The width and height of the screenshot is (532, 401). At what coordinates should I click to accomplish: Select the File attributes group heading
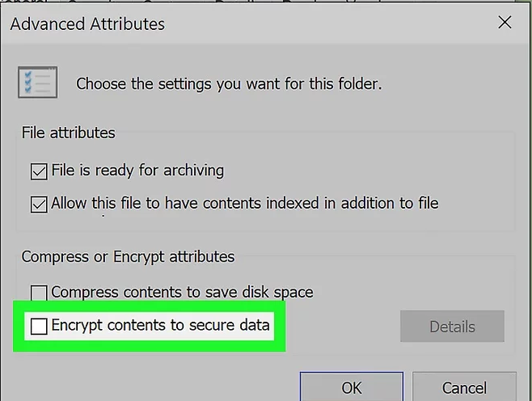pos(69,133)
